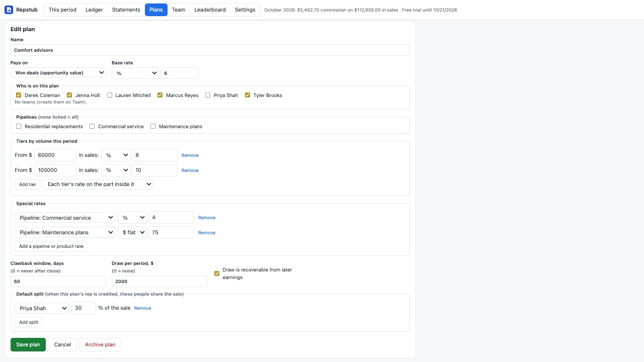Click the plan Name input field

pos(210,50)
